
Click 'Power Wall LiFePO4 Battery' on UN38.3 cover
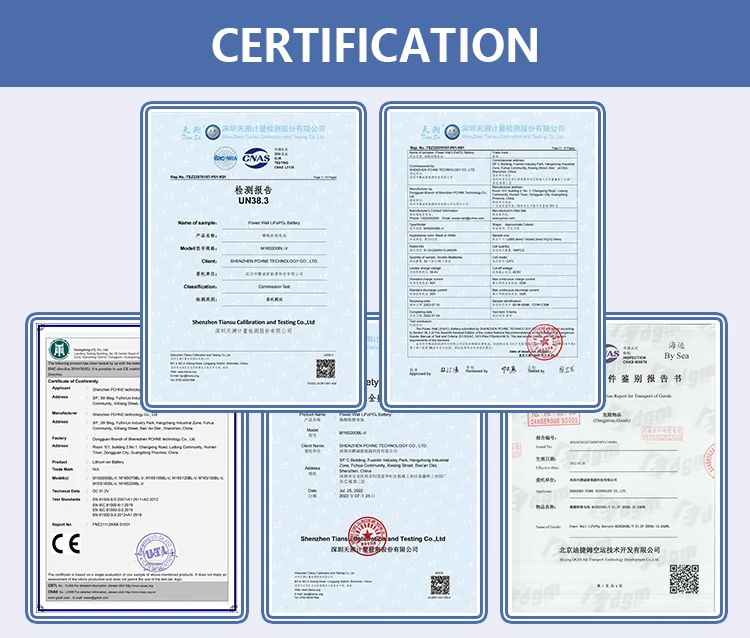pos(274,223)
